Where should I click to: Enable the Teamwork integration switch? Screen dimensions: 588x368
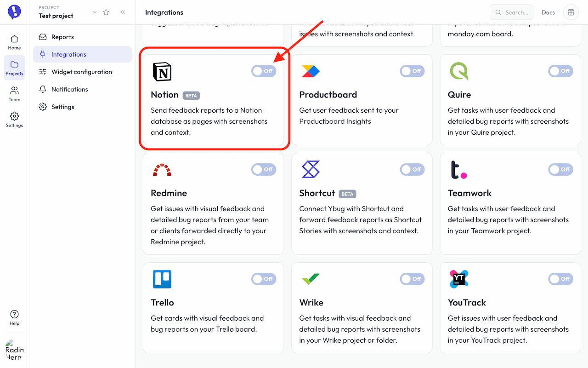click(x=560, y=169)
